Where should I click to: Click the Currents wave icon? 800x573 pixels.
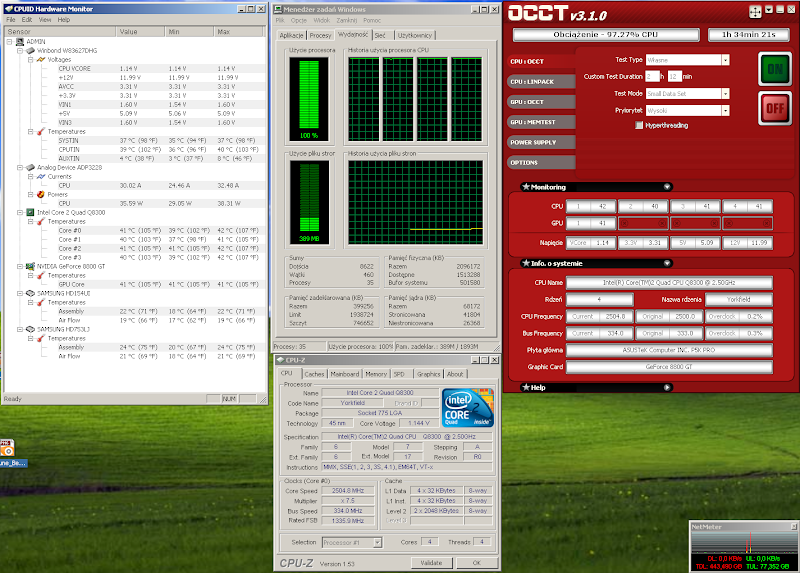(41, 177)
